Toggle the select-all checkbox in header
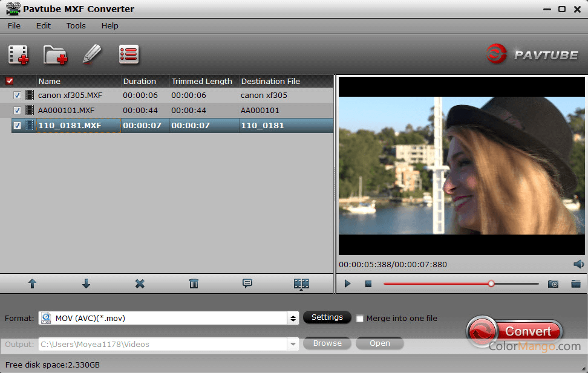588x373 pixels. (10, 81)
